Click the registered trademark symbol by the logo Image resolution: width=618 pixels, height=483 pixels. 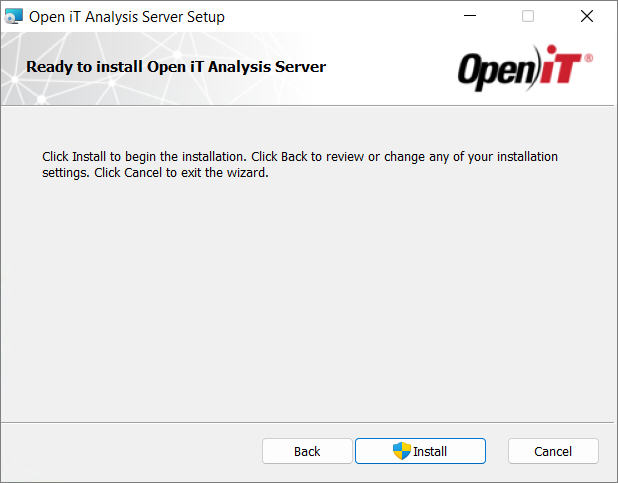point(588,58)
